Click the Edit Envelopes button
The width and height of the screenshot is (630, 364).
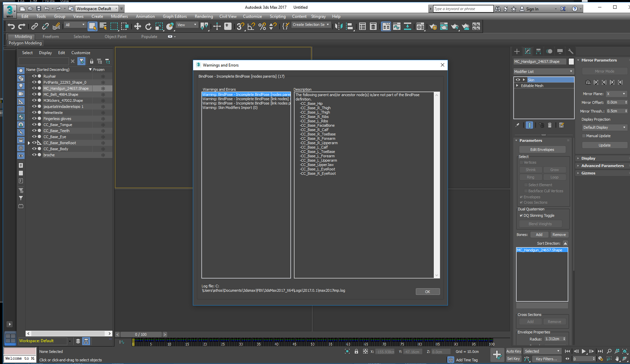coord(542,150)
